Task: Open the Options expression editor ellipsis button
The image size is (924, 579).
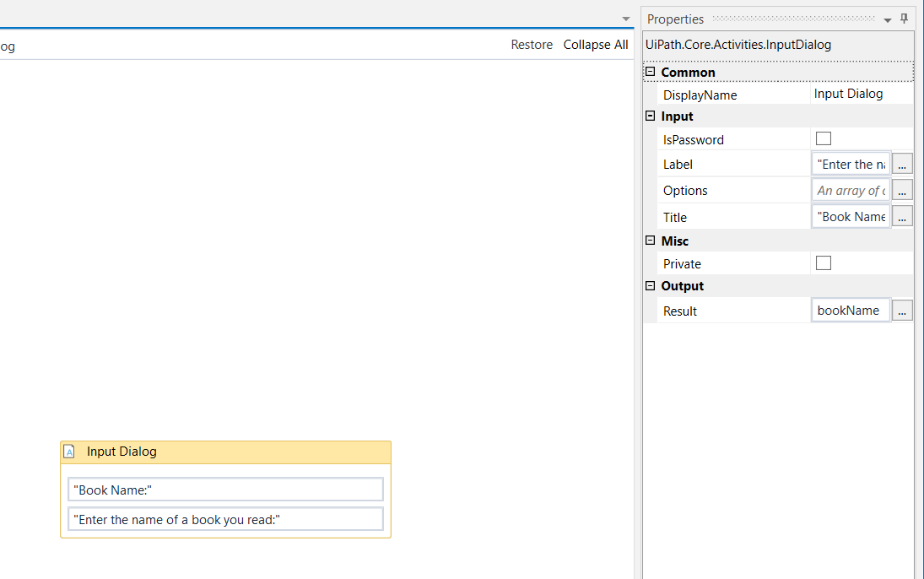Action: [902, 191]
